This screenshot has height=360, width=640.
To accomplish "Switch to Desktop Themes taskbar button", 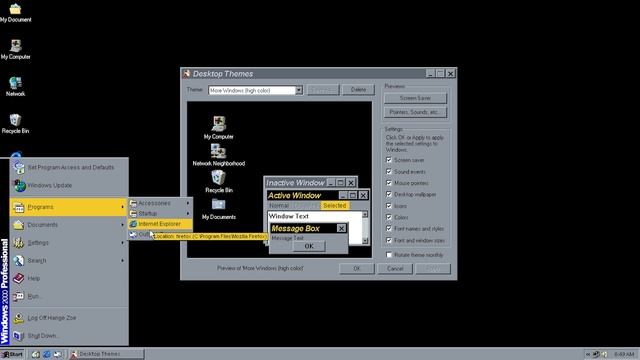I will pyautogui.click(x=106, y=354).
